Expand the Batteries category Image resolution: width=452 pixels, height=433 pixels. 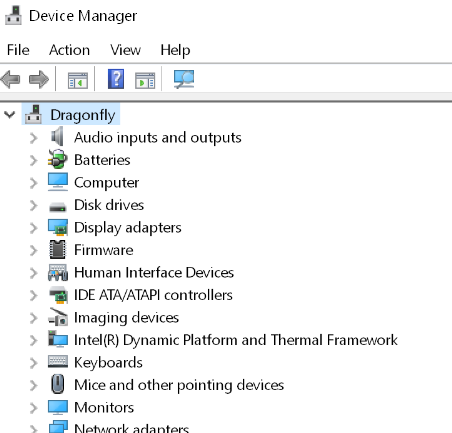coord(33,160)
